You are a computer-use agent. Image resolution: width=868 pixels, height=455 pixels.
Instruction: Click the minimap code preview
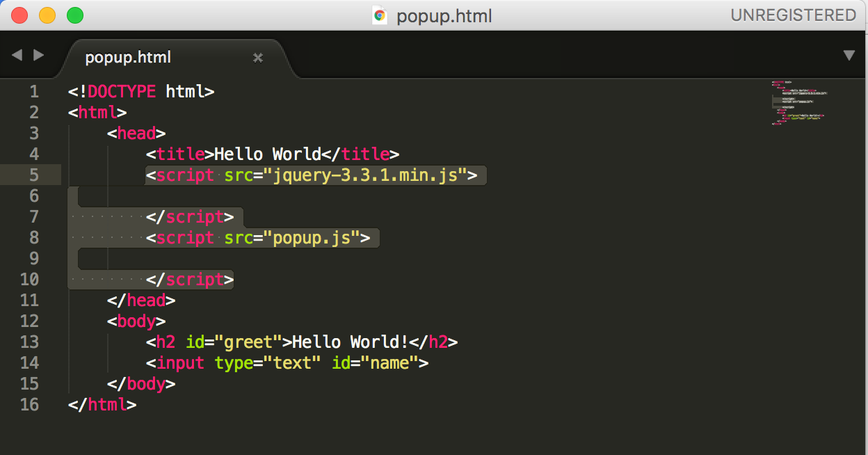(x=800, y=102)
